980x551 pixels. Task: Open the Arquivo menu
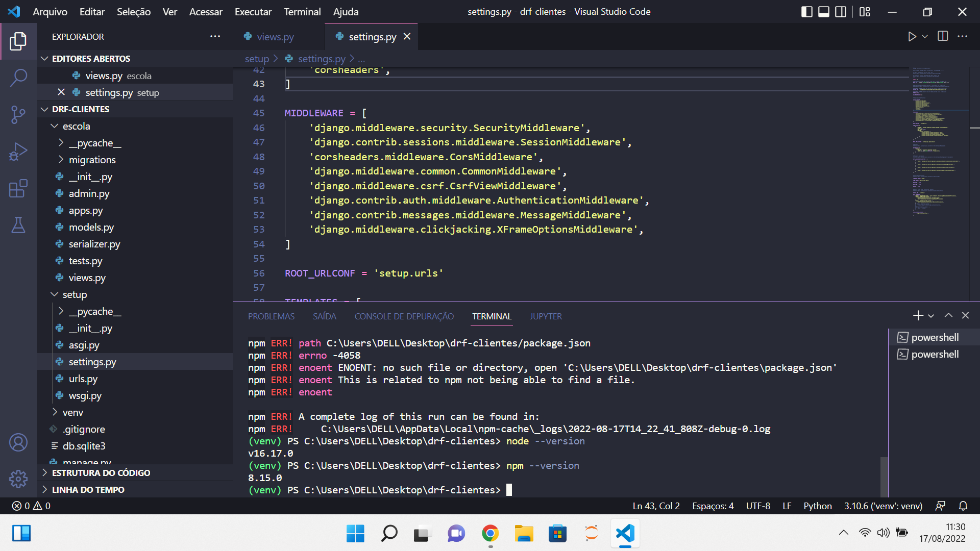tap(50, 12)
